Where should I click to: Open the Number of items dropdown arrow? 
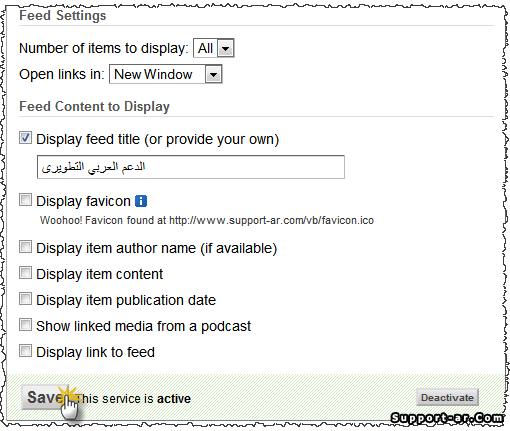pyautogui.click(x=226, y=49)
